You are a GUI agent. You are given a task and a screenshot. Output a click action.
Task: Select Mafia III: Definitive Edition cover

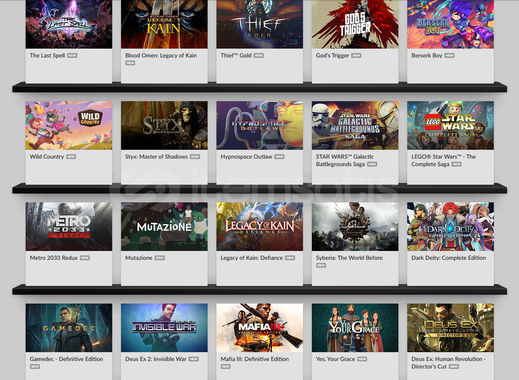[x=259, y=328]
